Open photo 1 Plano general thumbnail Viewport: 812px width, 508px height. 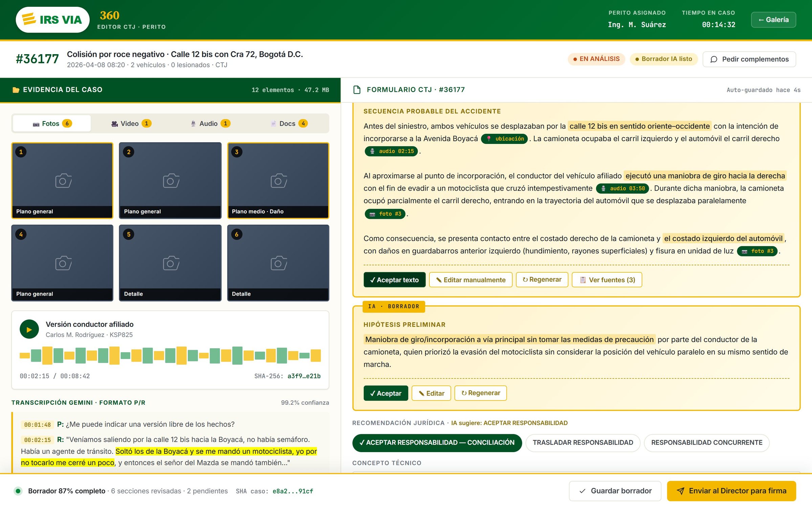click(62, 181)
